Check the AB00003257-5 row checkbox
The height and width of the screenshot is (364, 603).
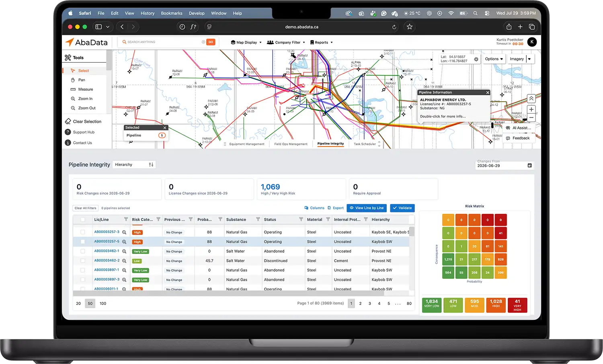coord(83,241)
